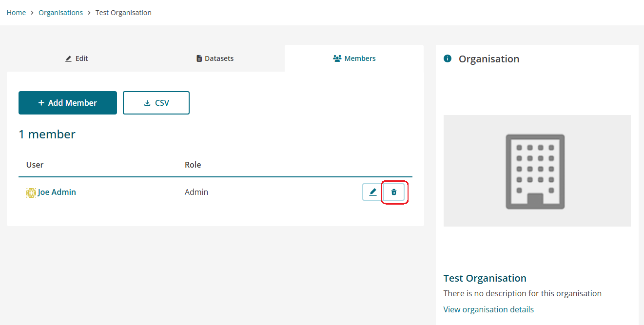The height and width of the screenshot is (325, 644).
Task: Click View organisation details link
Action: tap(488, 309)
